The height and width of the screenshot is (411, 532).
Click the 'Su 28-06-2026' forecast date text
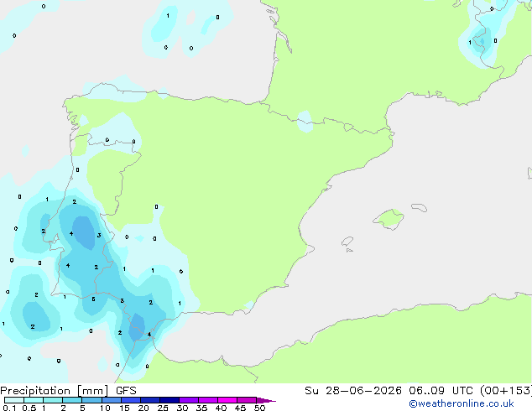353,391
